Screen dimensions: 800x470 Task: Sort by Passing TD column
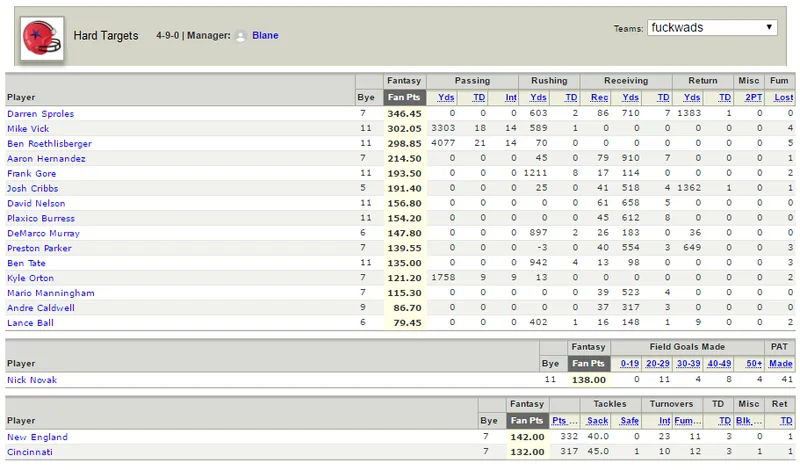click(x=479, y=97)
